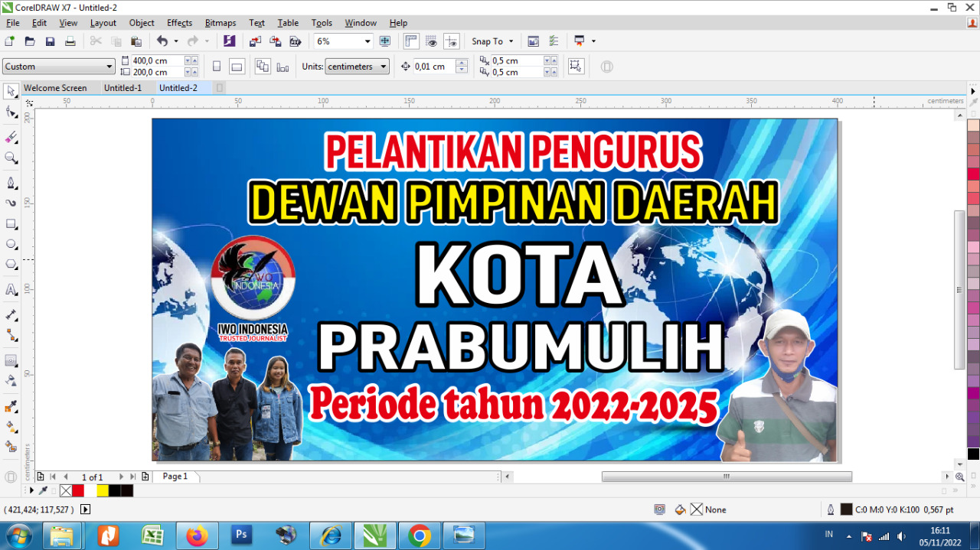
Task: Toggle Show Grid button
Action: [x=432, y=41]
